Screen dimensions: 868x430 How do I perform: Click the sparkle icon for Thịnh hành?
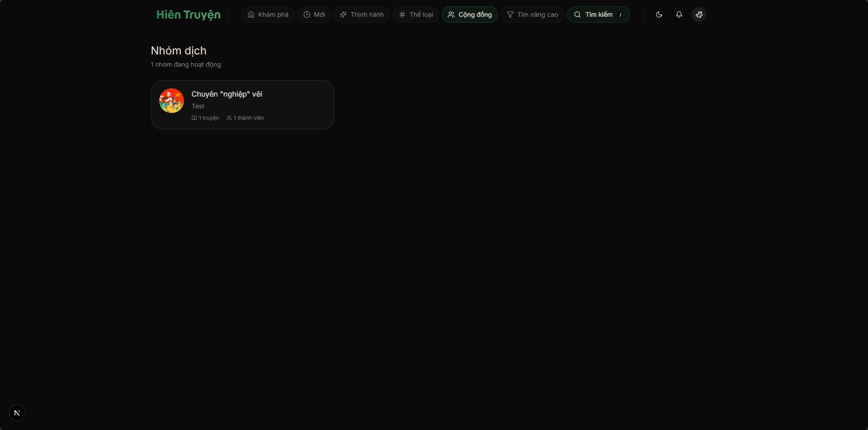(x=343, y=15)
